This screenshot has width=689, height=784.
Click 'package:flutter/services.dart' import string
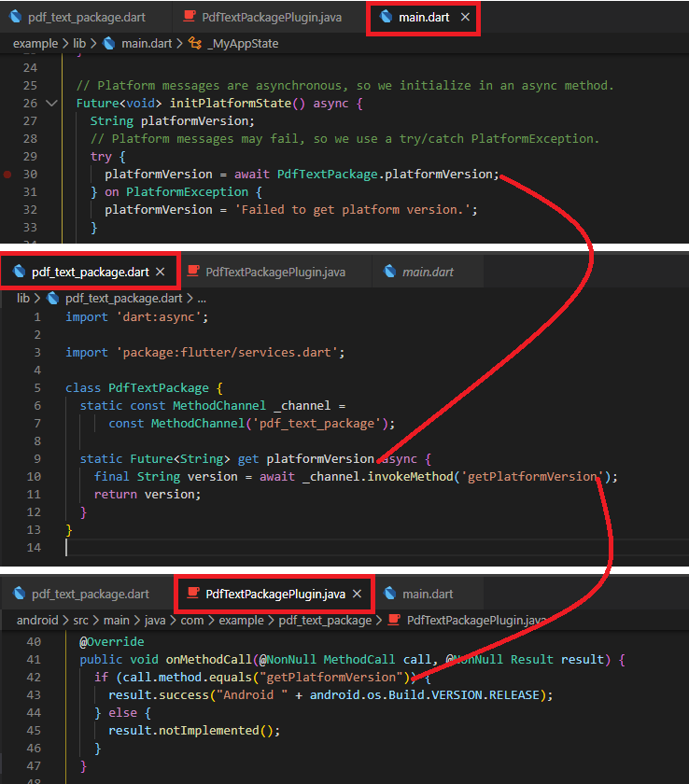[227, 353]
